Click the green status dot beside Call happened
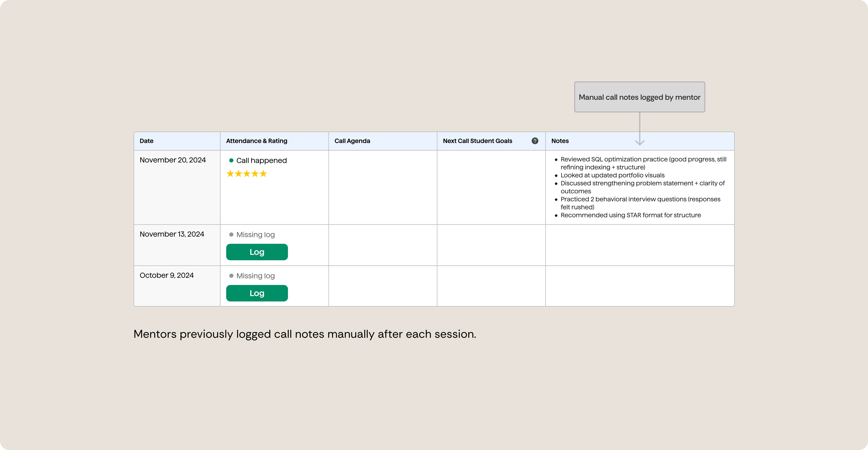This screenshot has height=450, width=868. 231,161
